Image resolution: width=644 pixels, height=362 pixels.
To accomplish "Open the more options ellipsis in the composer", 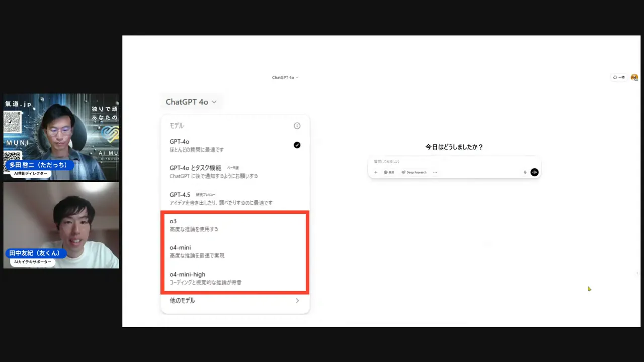I will [435, 172].
